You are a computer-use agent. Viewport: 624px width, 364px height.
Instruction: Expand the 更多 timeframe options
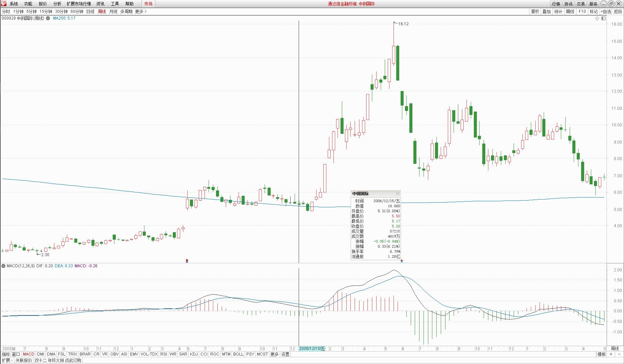(x=141, y=11)
